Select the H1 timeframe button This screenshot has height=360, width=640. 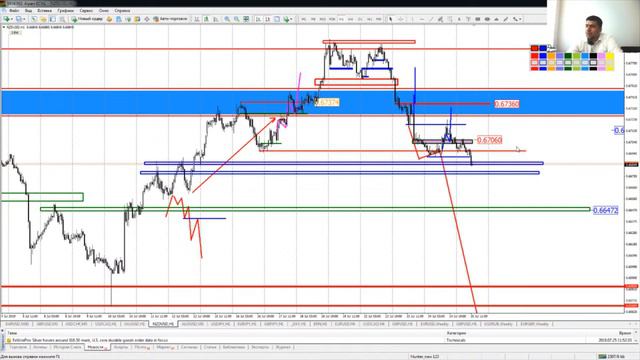(342, 19)
